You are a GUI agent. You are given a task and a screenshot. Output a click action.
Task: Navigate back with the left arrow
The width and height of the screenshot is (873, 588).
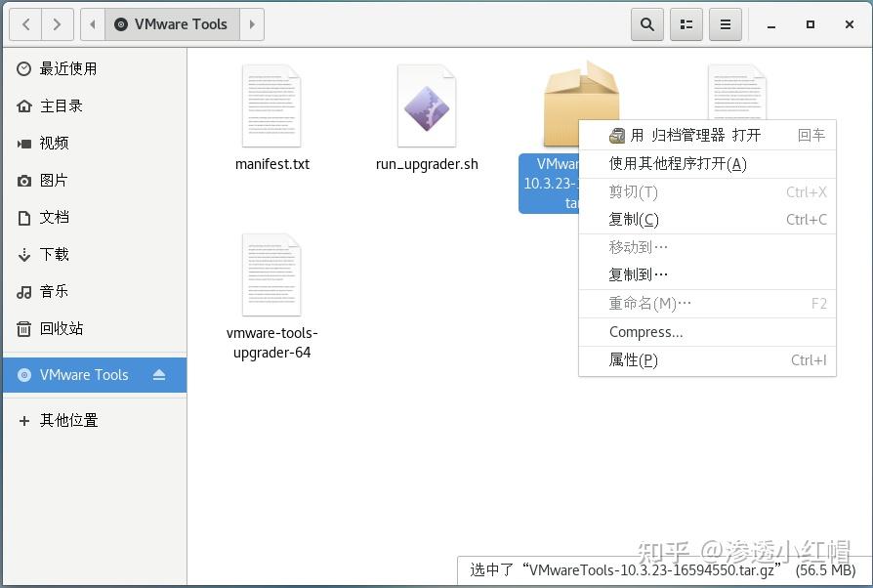pos(24,23)
